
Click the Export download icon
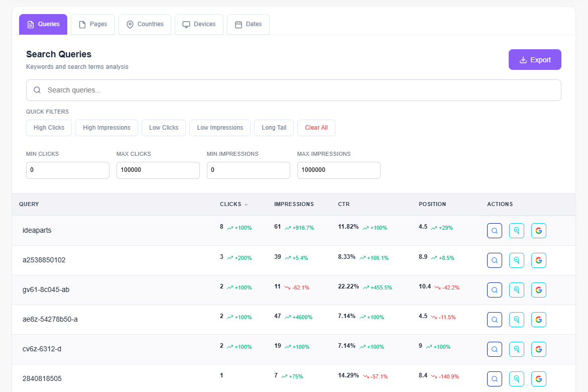pos(524,59)
